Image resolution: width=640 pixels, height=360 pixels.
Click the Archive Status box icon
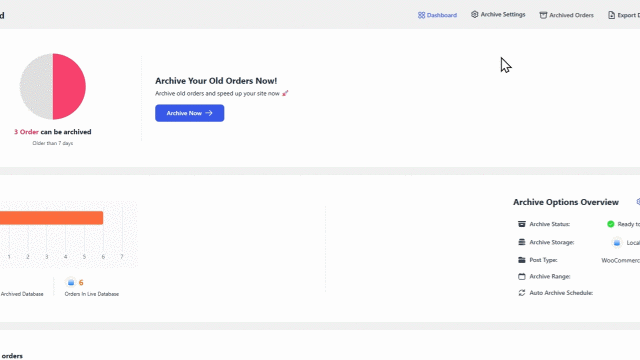pyautogui.click(x=522, y=224)
